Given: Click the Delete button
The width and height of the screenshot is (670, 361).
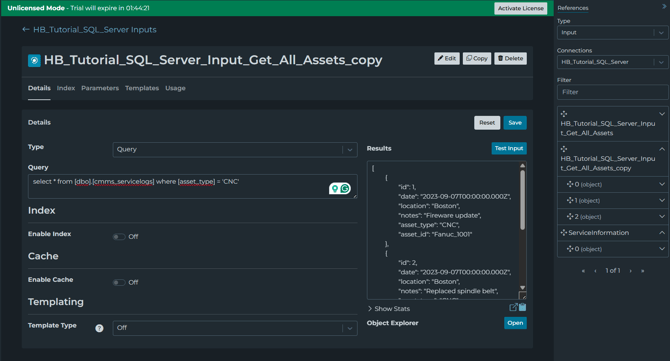Looking at the screenshot, I should click(511, 59).
